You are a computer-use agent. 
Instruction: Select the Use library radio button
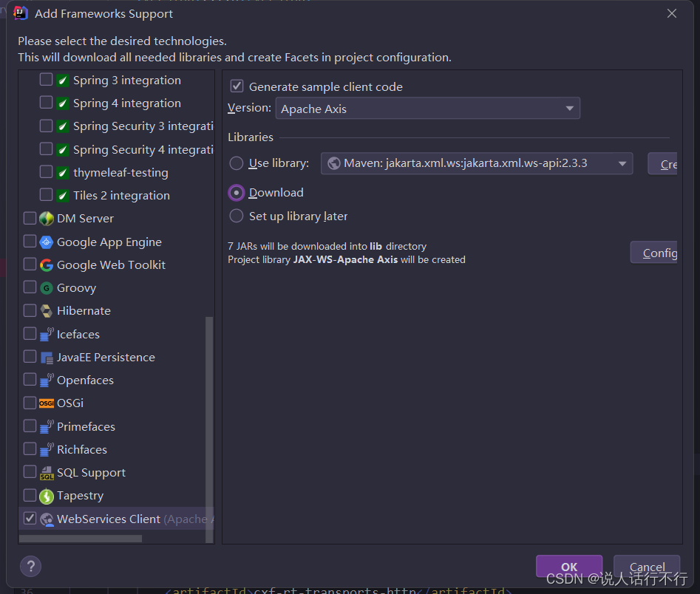coord(237,163)
